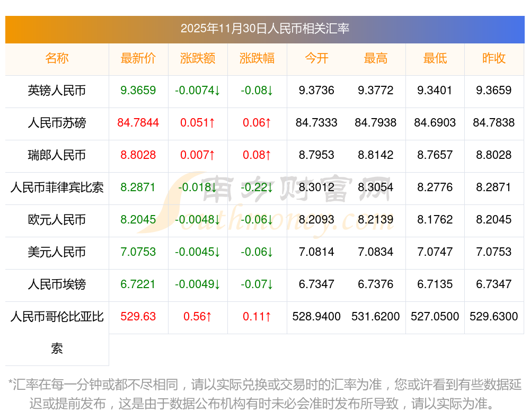Select low value 527.0500
This screenshot has width=530, height=420.
pos(435,317)
